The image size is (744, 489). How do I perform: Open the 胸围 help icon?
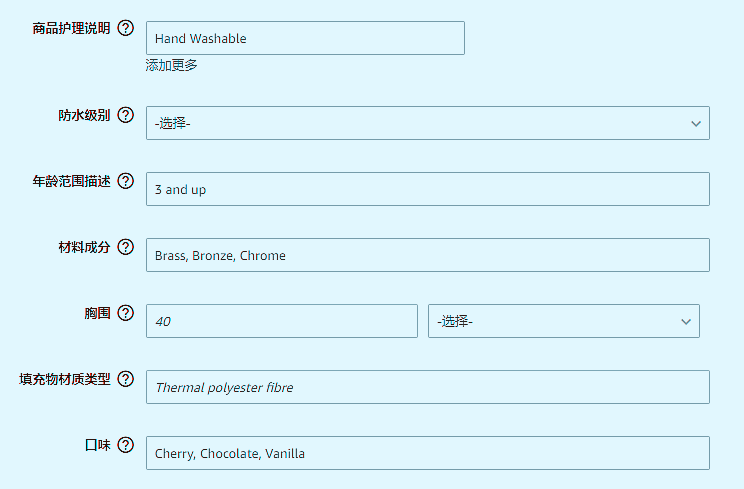(x=126, y=313)
